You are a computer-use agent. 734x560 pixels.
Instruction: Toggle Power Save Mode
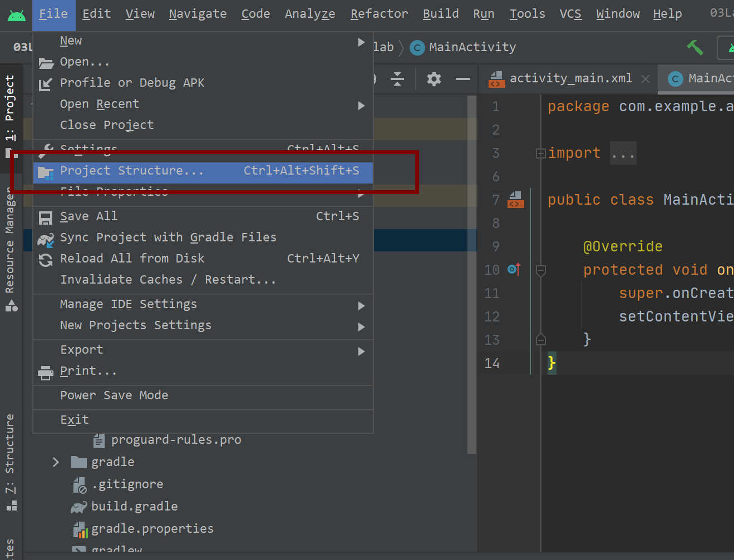(203, 396)
